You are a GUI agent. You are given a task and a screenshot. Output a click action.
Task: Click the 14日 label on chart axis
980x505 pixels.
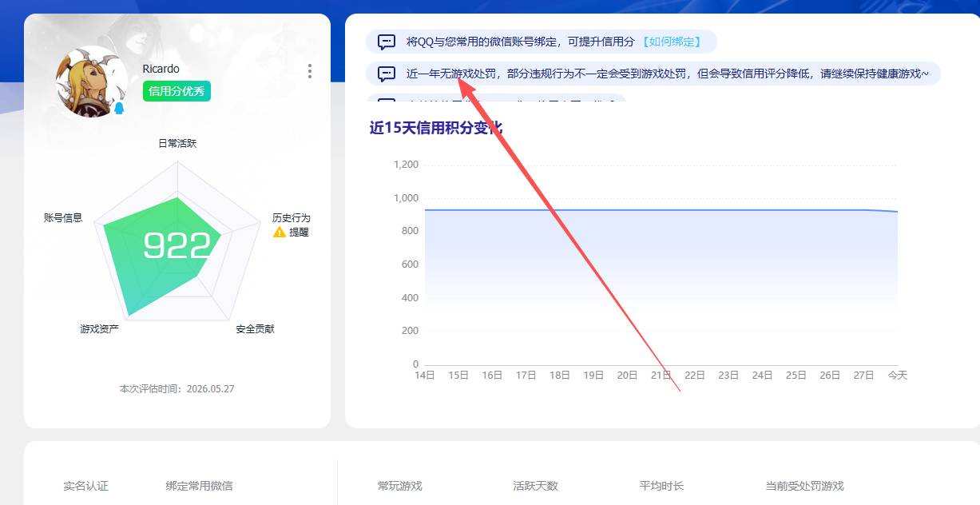[x=424, y=376]
